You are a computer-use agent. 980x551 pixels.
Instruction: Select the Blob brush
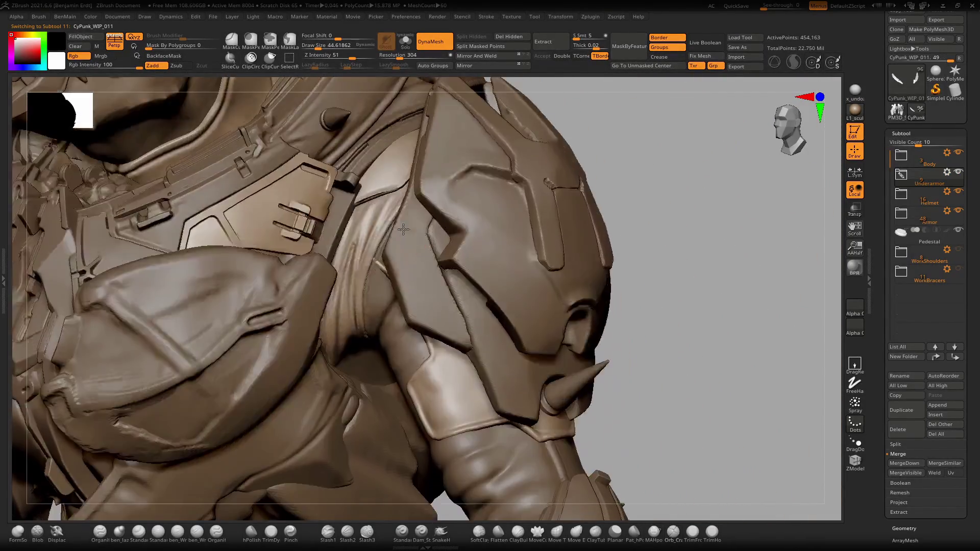(x=37, y=534)
